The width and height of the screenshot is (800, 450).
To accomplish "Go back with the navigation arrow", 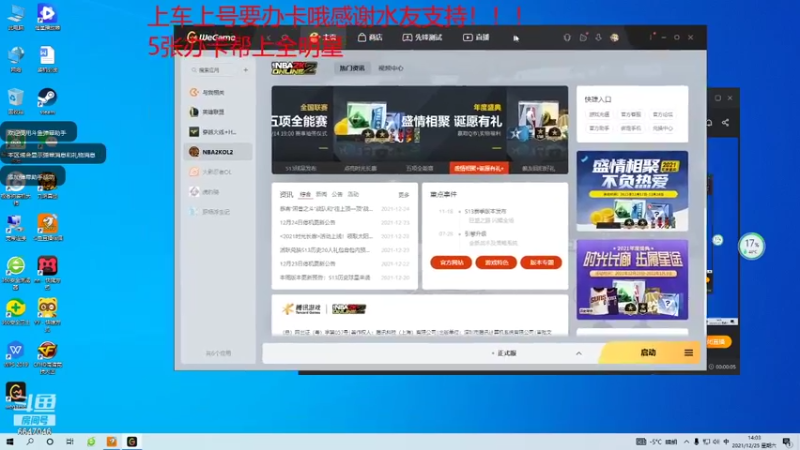I will coord(269,37).
